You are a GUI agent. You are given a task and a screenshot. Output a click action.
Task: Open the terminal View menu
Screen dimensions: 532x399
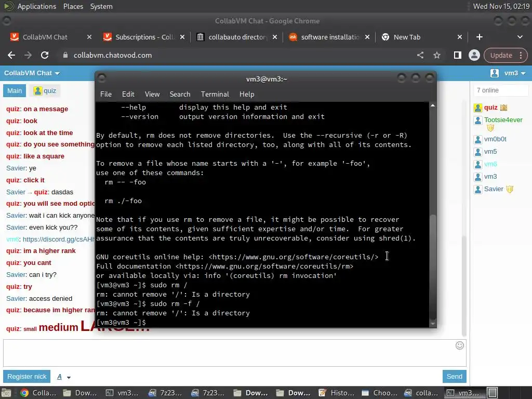(152, 95)
